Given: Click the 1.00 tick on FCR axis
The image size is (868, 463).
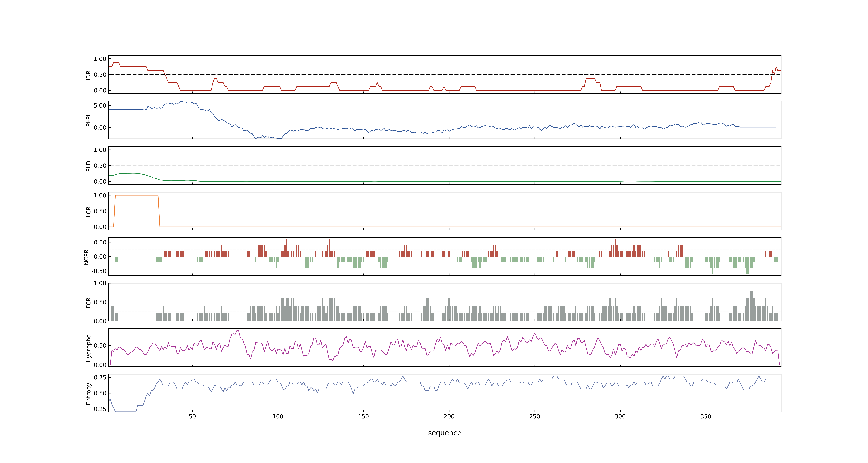Looking at the screenshot, I should [100, 283].
